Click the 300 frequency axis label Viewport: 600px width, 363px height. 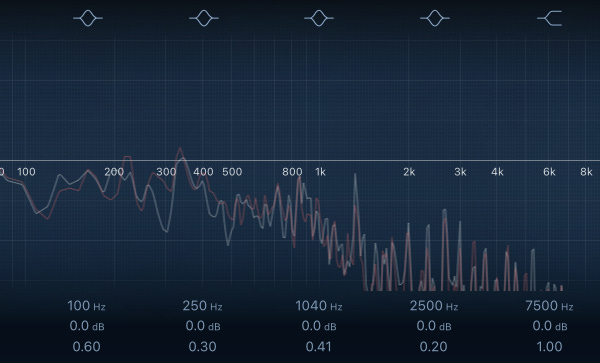coord(166,172)
